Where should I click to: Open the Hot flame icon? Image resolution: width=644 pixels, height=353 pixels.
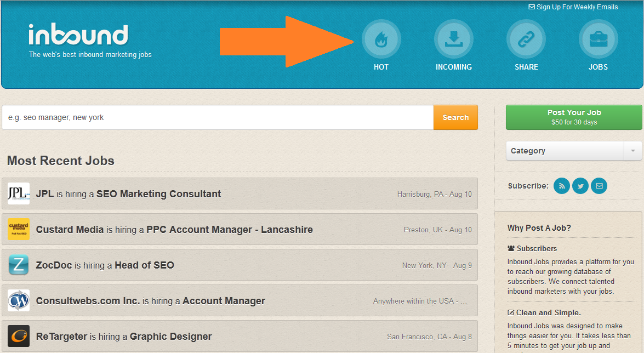(x=381, y=39)
